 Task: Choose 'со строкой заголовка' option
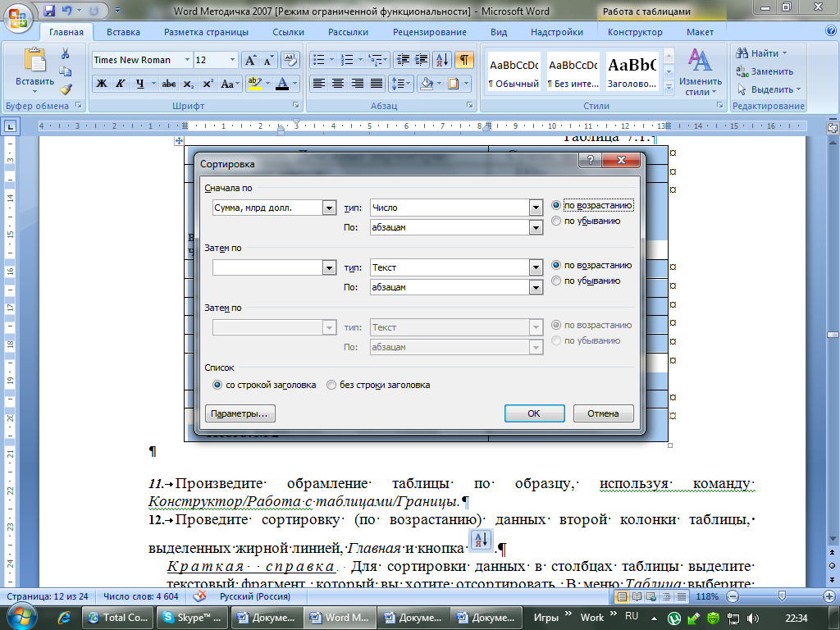[217, 385]
